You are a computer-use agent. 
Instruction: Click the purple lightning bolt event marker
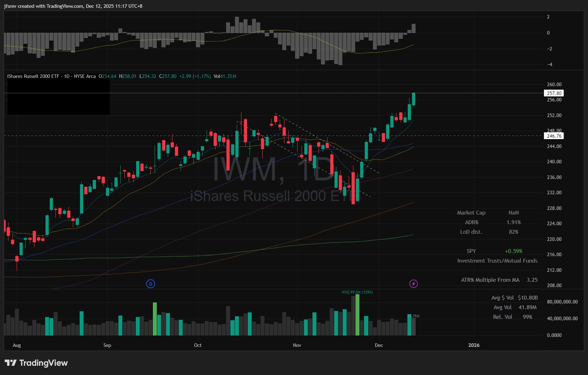pyautogui.click(x=413, y=284)
